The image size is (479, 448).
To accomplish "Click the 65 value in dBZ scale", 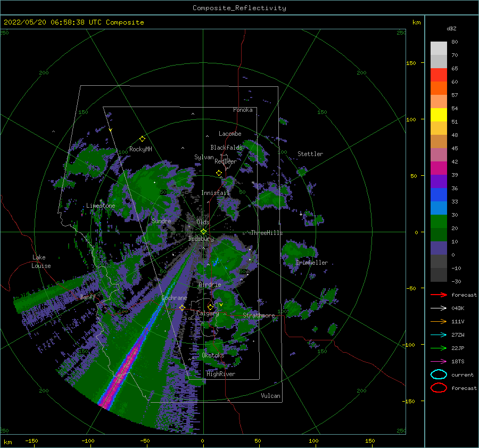I will (455, 69).
